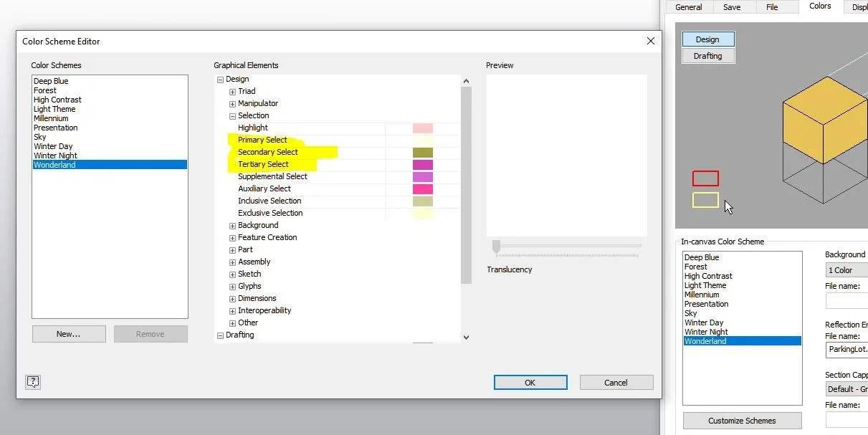Click scroll-up arrow in Graphical Elements

point(466,82)
